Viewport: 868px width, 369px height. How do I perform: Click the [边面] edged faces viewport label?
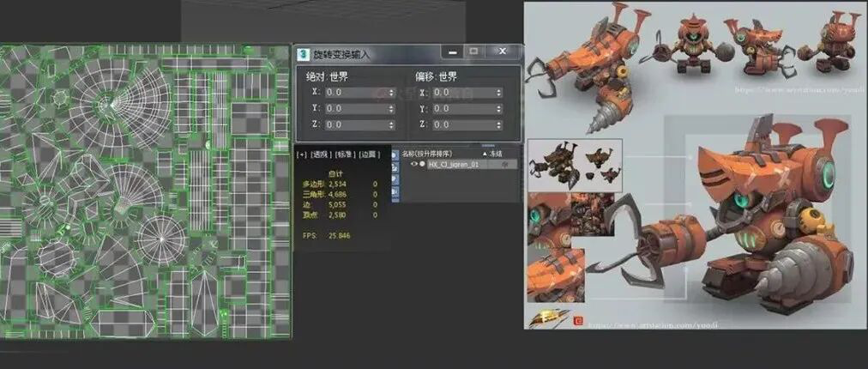370,154
